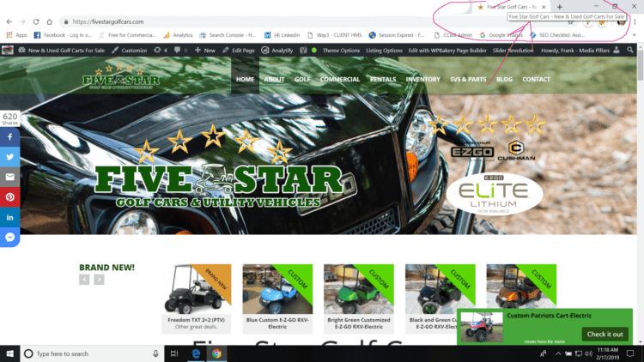The height and width of the screenshot is (362, 644).
Task: Click Edit Page in admin bar
Action: [239, 51]
